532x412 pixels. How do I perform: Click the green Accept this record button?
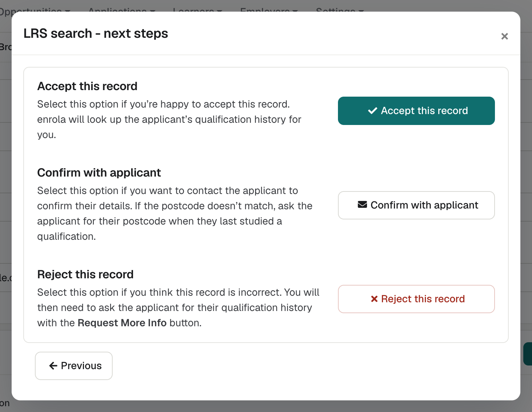click(416, 111)
